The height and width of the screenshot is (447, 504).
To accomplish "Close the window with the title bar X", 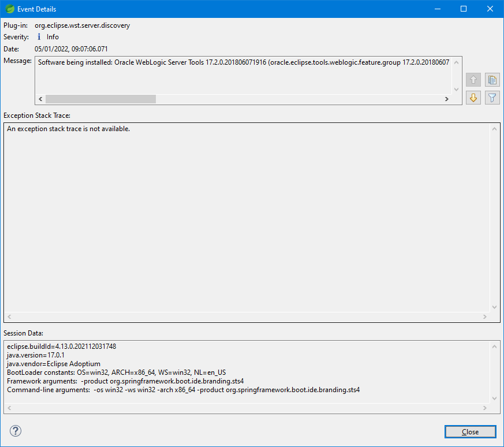I will point(490,9).
